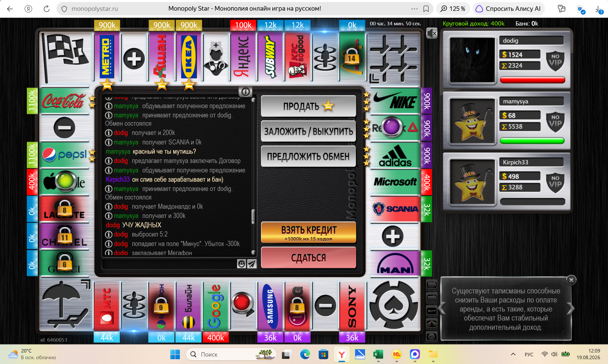Select the MAN property cell
The height and width of the screenshot is (364, 608).
pos(395,264)
